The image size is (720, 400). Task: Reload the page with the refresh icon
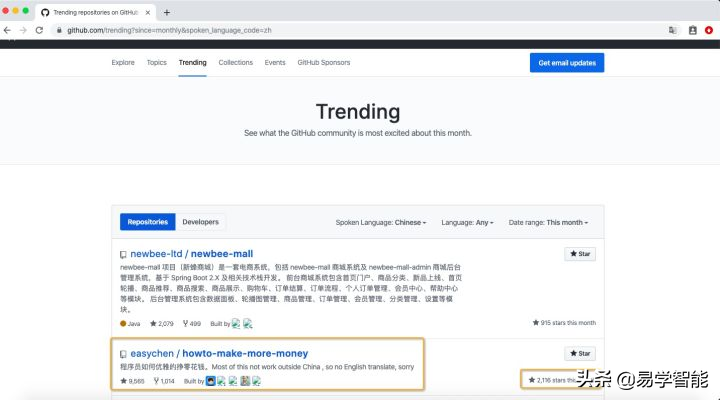click(39, 30)
